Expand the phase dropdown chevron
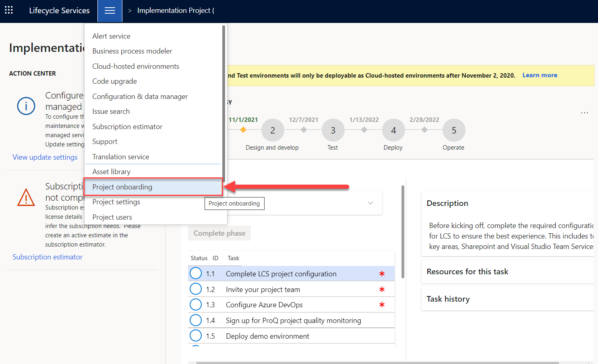This screenshot has height=364, width=598. 370,203
